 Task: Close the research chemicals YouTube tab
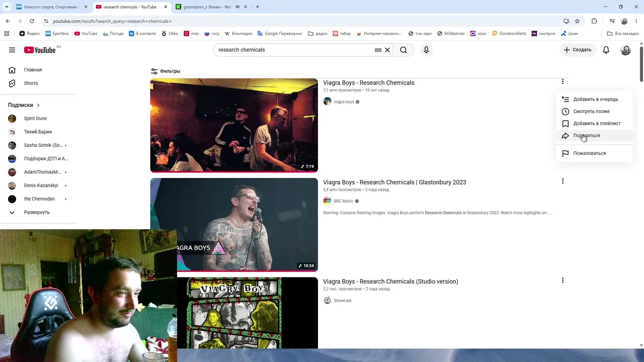point(166,7)
